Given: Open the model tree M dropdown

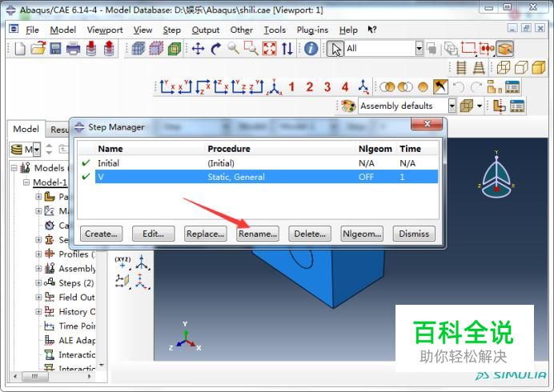Looking at the screenshot, I should coord(36,150).
